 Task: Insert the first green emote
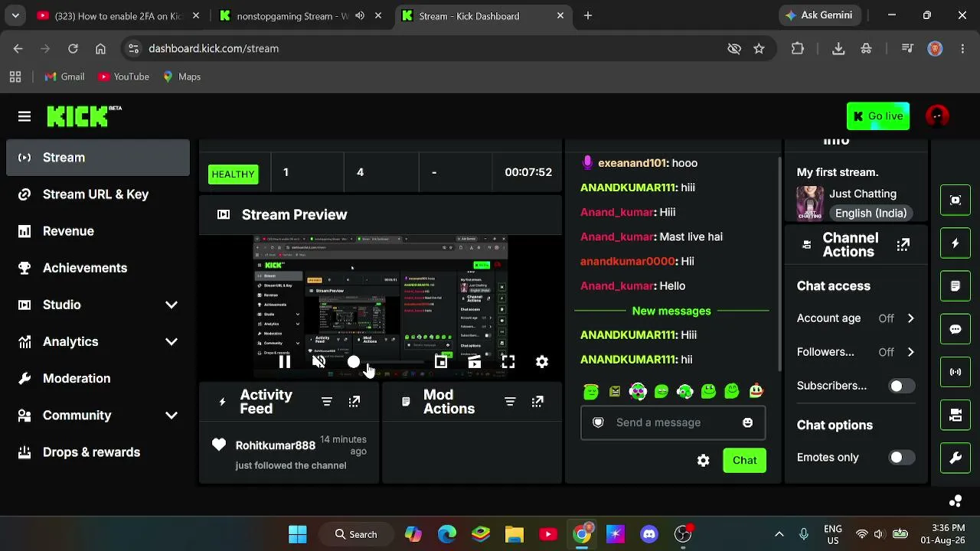591,392
